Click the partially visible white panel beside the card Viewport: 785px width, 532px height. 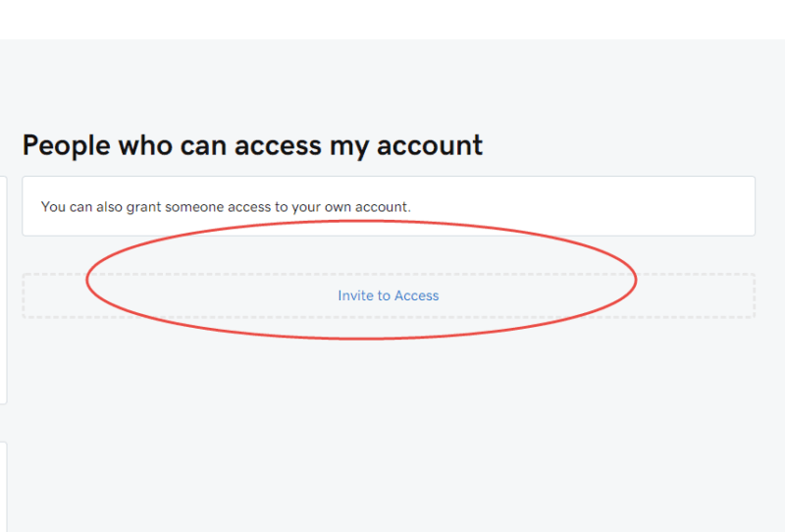[3, 290]
